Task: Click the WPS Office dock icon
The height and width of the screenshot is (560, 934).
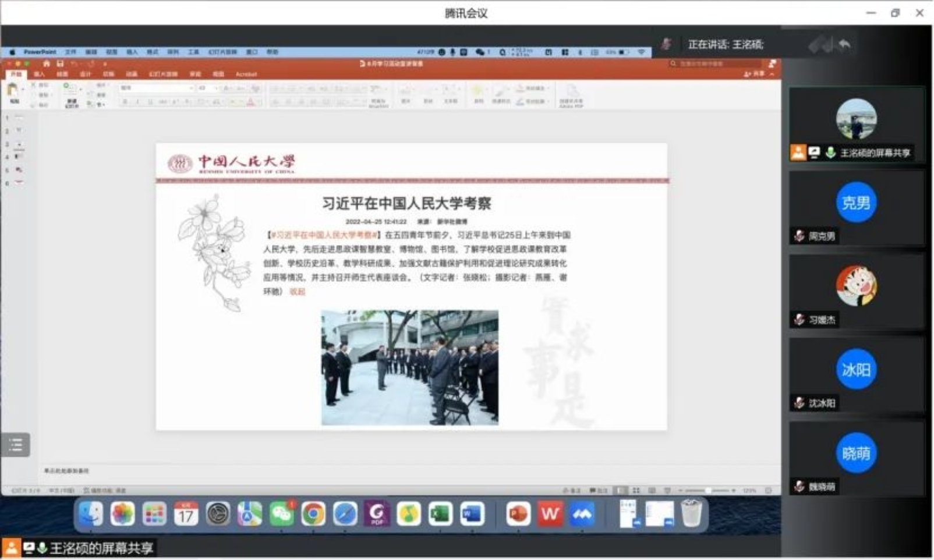Action: pyautogui.click(x=550, y=515)
